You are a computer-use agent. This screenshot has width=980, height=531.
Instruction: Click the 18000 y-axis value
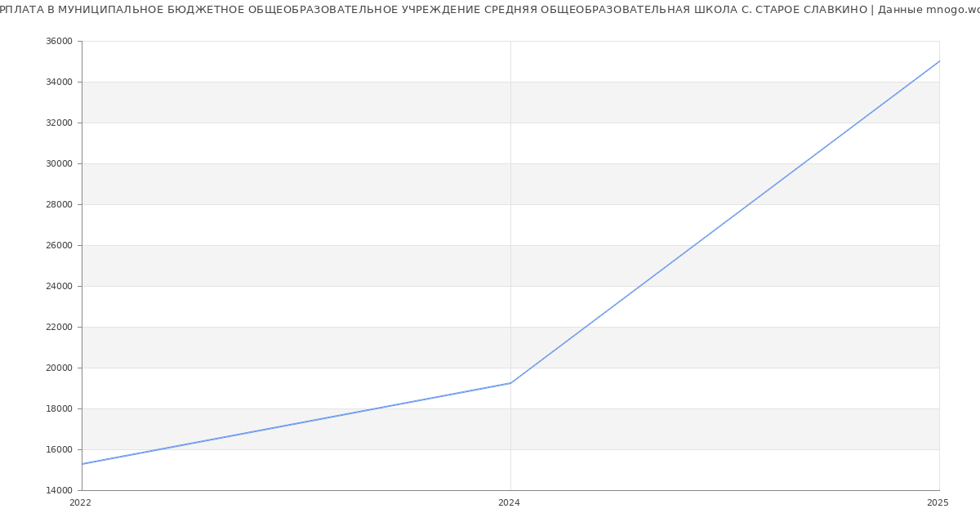60,408
